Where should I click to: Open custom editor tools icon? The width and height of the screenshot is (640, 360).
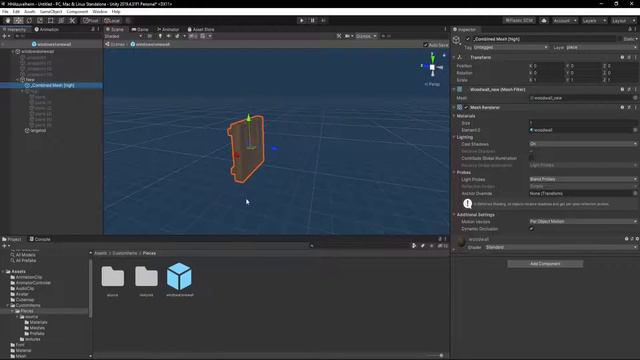click(x=72, y=20)
